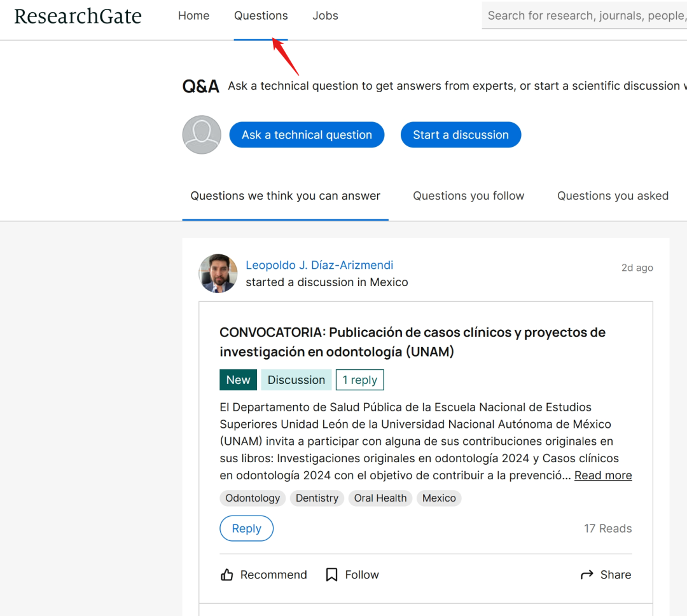The width and height of the screenshot is (687, 616).
Task: Click the default user avatar icon
Action: [x=202, y=134]
